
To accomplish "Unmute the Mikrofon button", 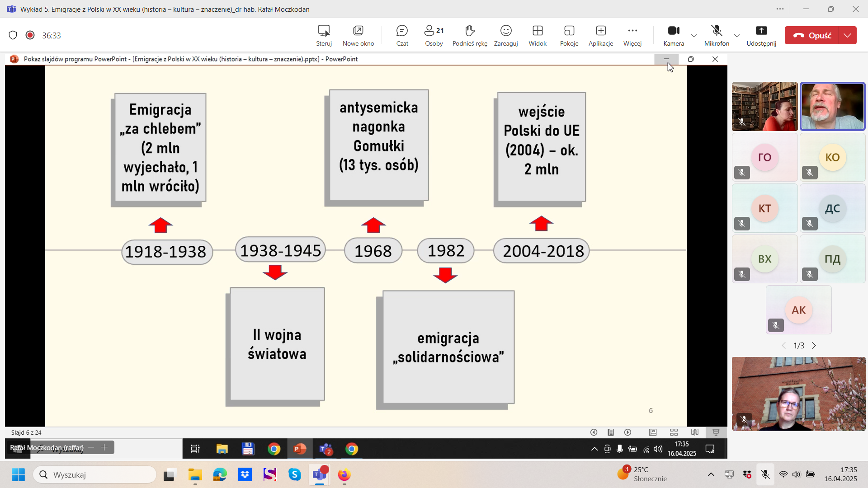I will (717, 35).
